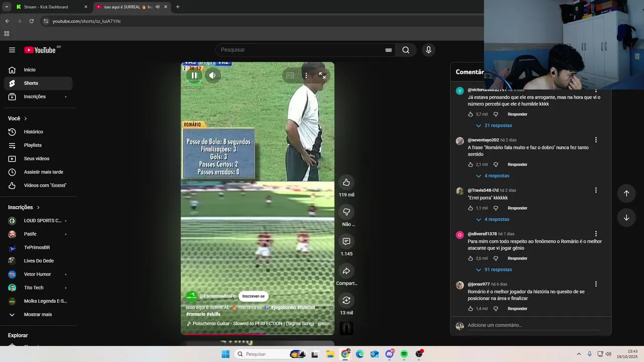Like the Short with 119 mil likes
The height and width of the screenshot is (362, 644).
(346, 182)
